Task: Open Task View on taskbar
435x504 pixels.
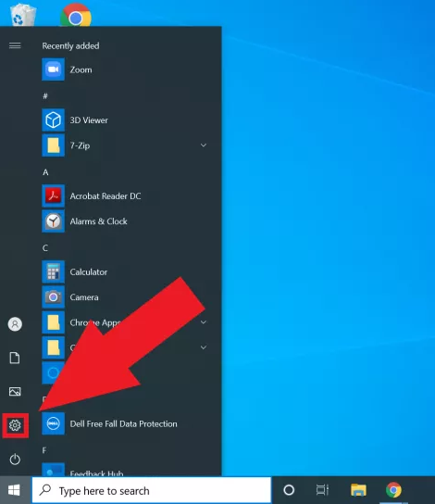Action: click(322, 490)
